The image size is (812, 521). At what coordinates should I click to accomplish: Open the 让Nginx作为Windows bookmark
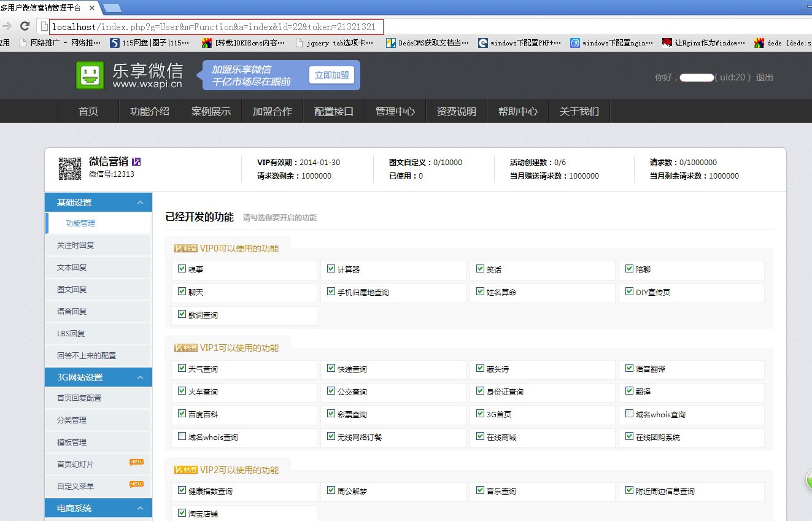704,43
